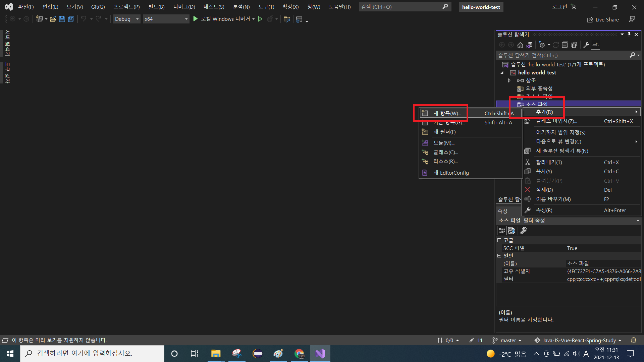
Task: Click the Collapse All icon in Solution Explorer
Action: point(565,45)
